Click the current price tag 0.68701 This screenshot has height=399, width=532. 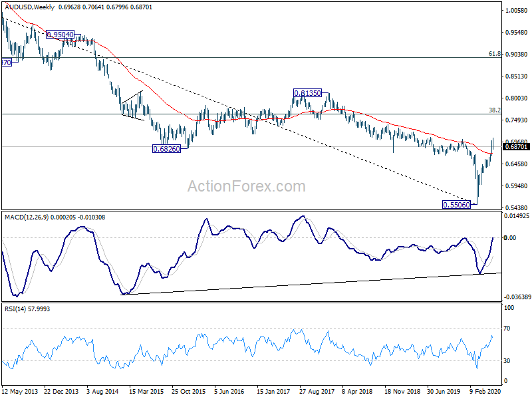point(517,146)
